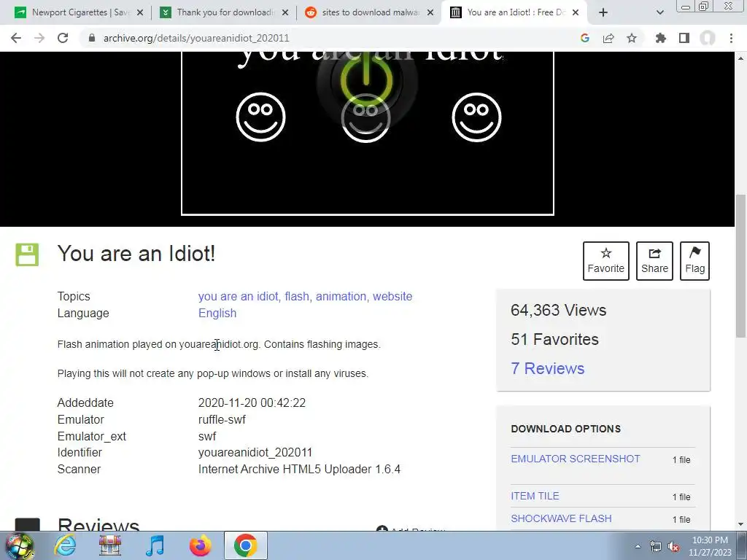747x560 pixels.
Task: Open the 'flash' topic link
Action: 297,296
